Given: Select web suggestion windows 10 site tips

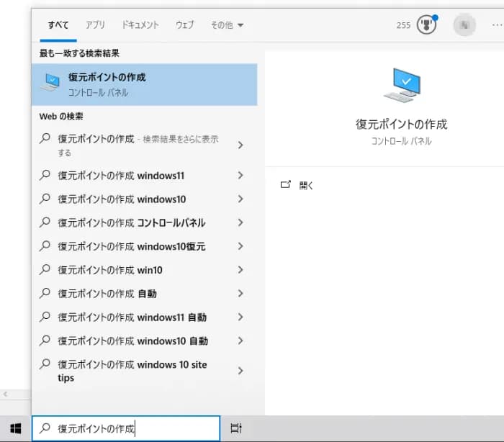Looking at the screenshot, I should [144, 371].
